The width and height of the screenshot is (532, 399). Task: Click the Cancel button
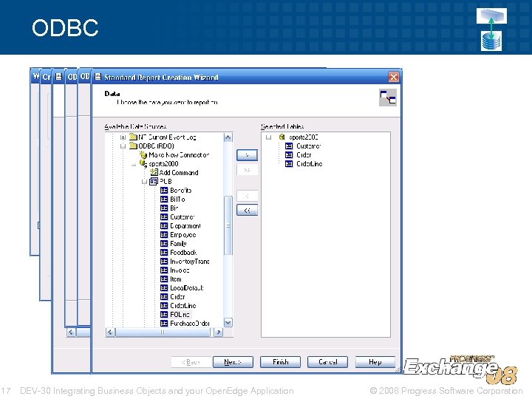click(x=328, y=362)
